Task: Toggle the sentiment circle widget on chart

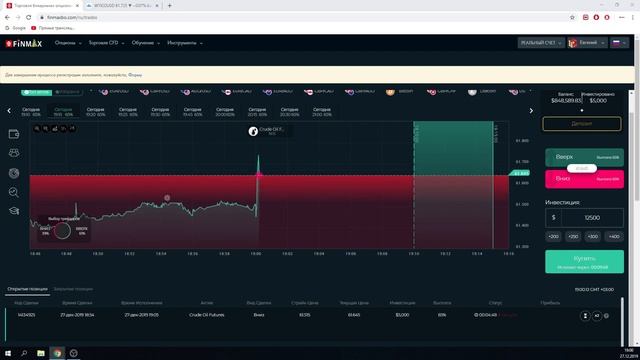Action: (x=62, y=231)
